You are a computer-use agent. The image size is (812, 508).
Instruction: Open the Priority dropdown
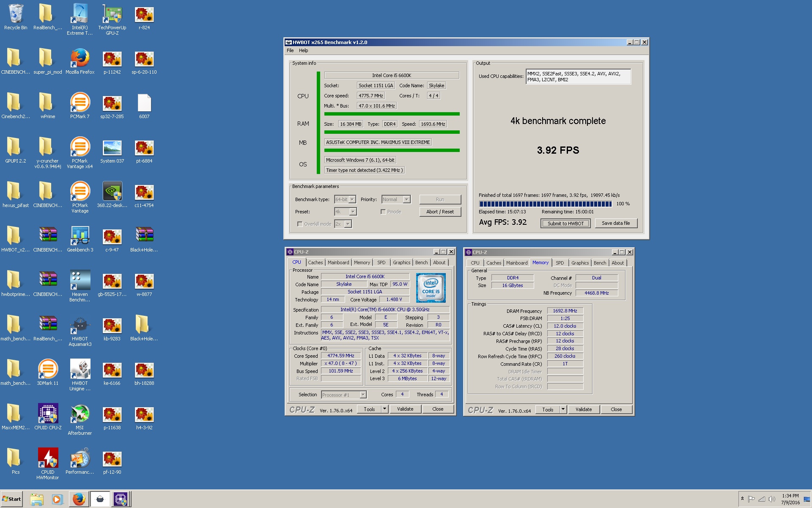tap(406, 199)
